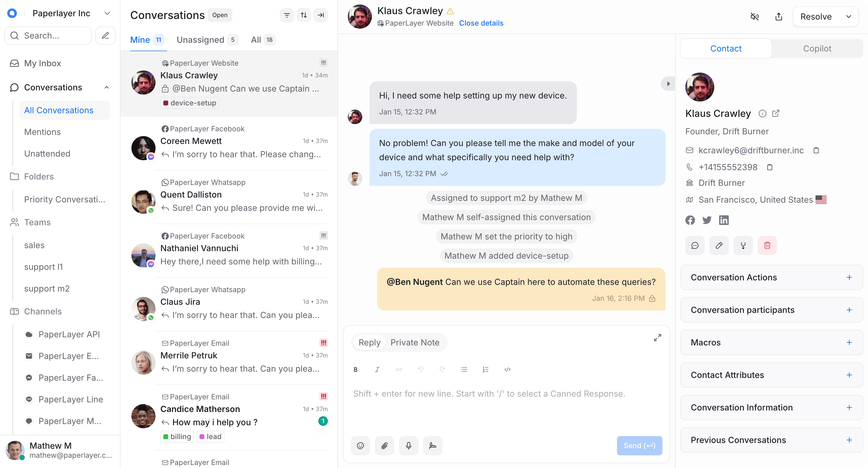Expand the Conversation participants section

pyautogui.click(x=848, y=310)
